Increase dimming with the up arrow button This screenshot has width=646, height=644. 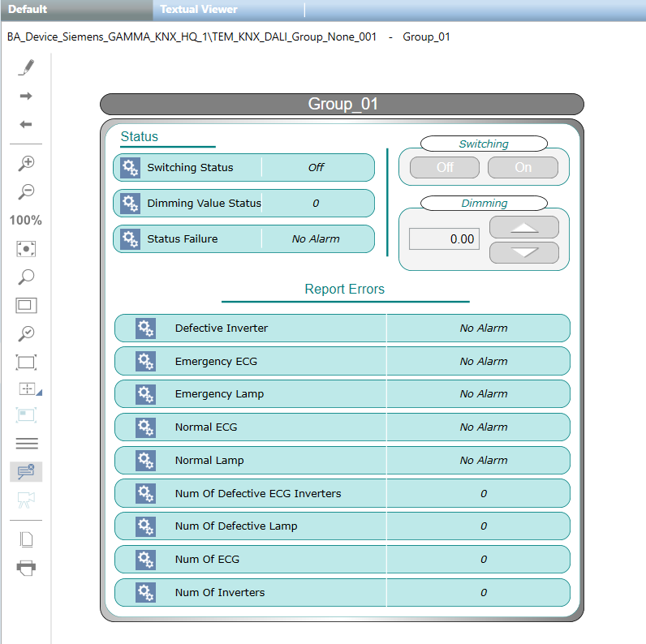(x=524, y=227)
